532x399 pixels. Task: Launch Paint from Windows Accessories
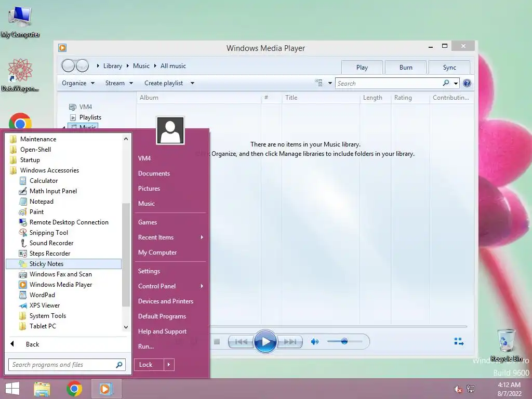click(x=36, y=212)
